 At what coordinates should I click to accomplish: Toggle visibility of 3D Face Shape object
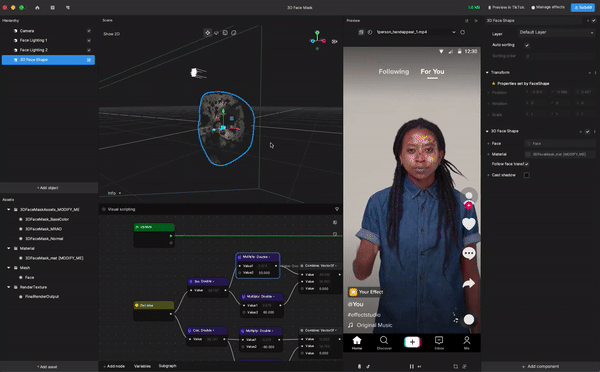[89, 60]
